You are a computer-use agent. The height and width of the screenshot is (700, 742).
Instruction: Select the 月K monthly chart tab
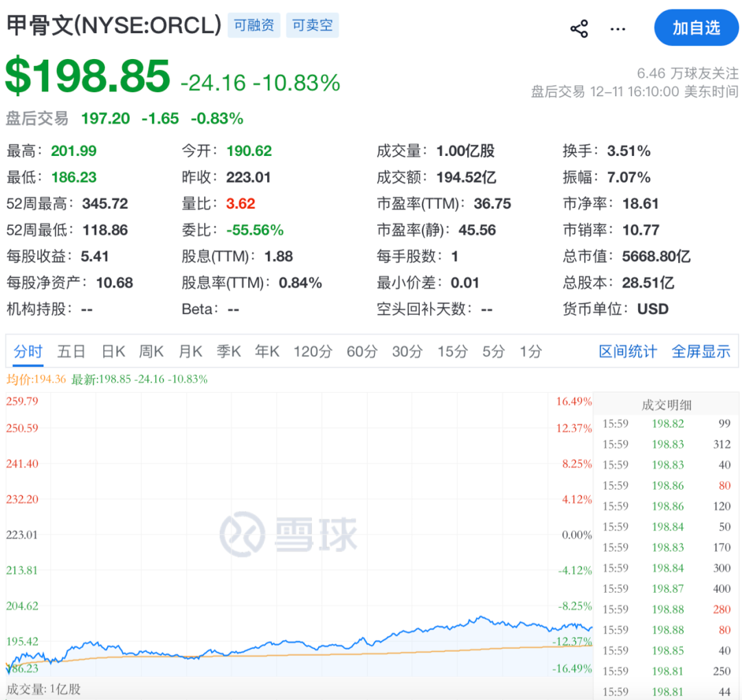pos(190,351)
